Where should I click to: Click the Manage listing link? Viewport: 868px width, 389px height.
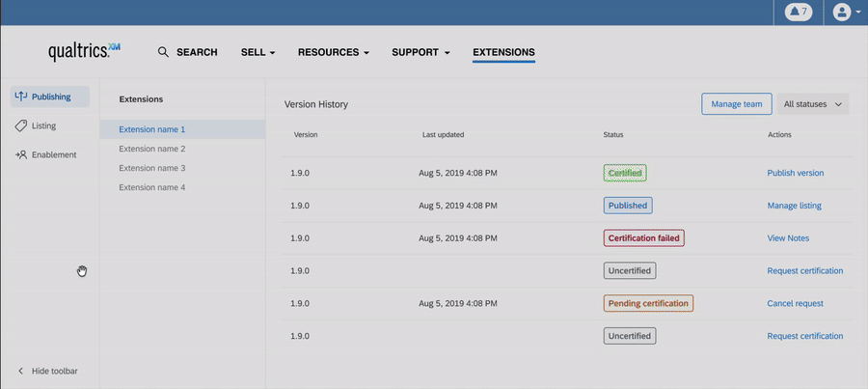click(795, 206)
